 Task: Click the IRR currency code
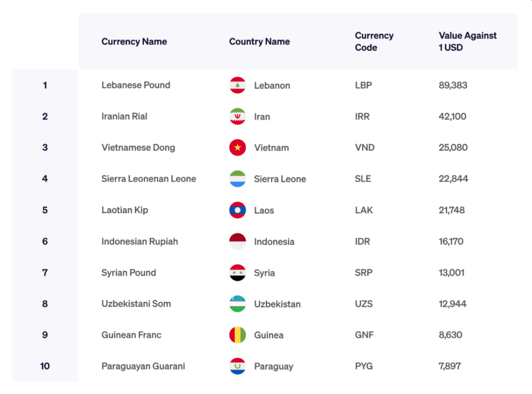(362, 116)
